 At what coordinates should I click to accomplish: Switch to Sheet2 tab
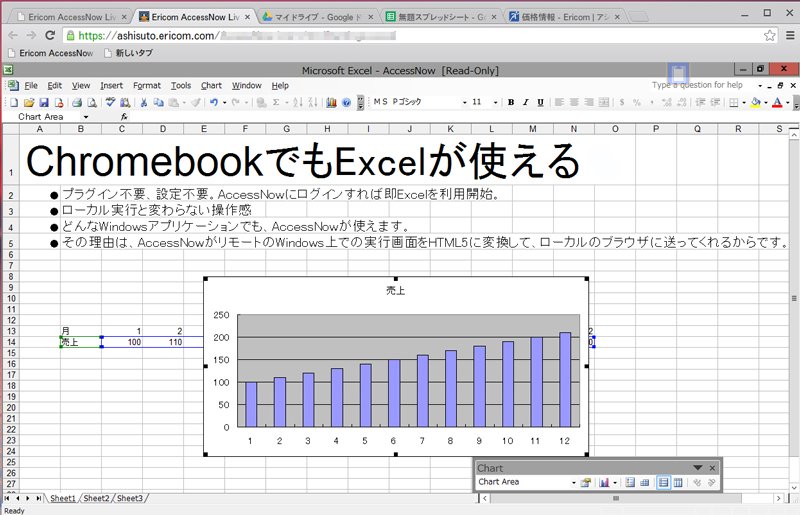pos(96,498)
